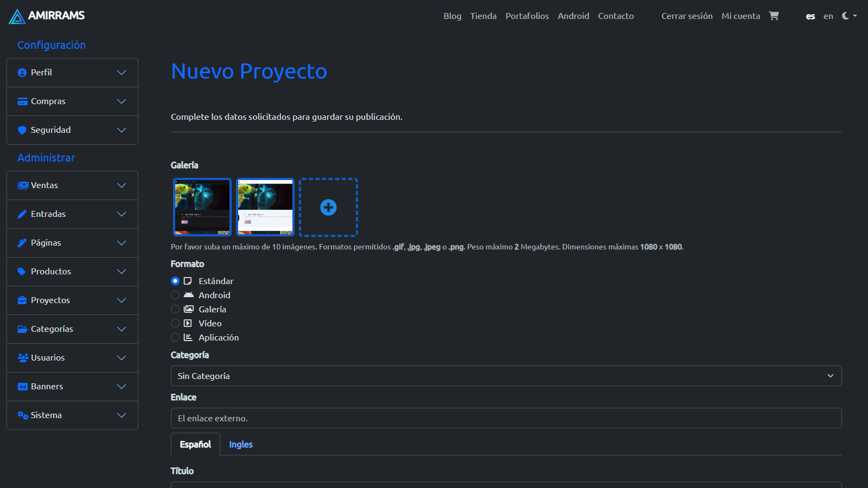Select the first gallery thumbnail
This screenshot has width=868, height=488.
pos(202,207)
